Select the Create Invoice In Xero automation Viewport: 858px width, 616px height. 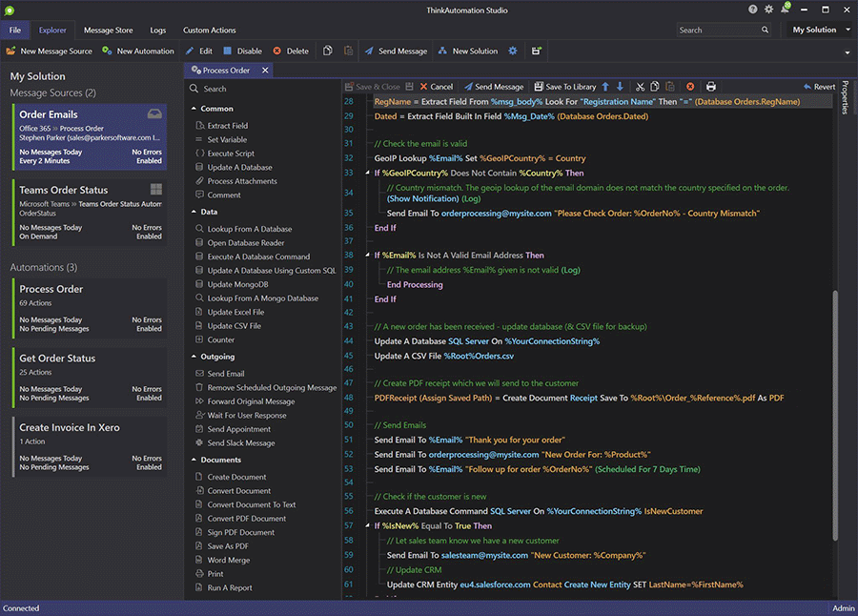point(90,447)
